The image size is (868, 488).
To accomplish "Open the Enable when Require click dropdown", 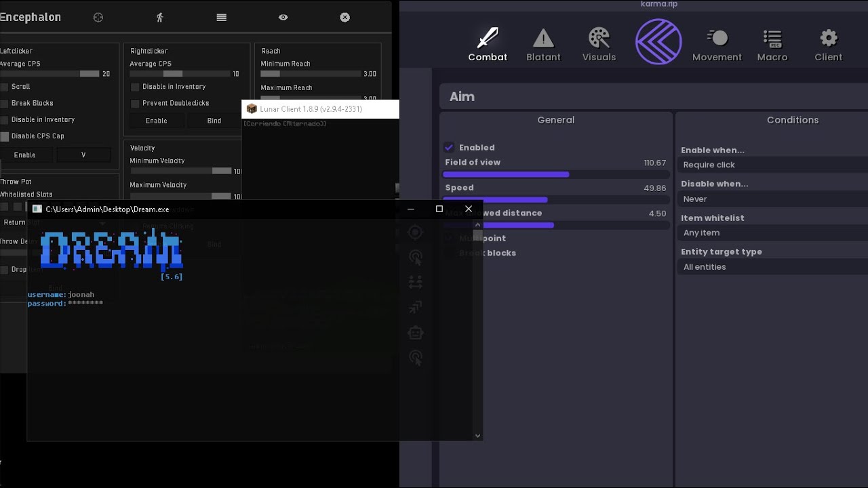I will pos(773,165).
